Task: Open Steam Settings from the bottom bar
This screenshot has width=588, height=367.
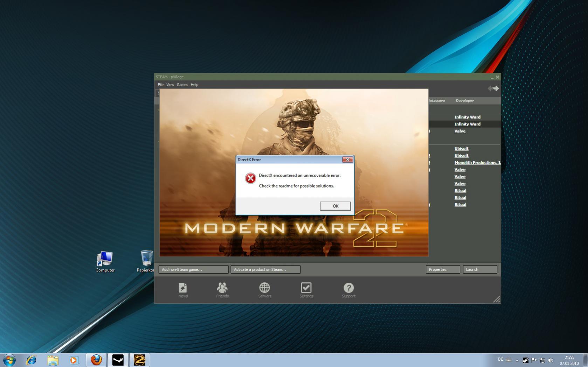Action: (306, 290)
